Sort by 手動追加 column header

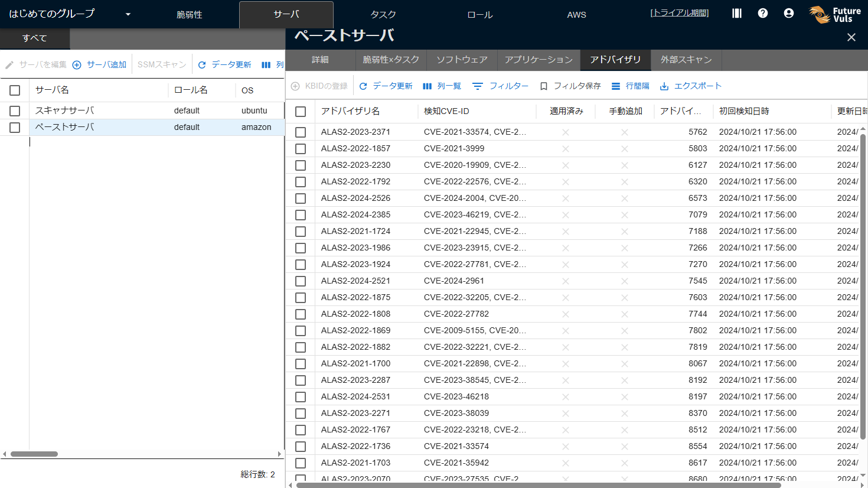(x=626, y=111)
